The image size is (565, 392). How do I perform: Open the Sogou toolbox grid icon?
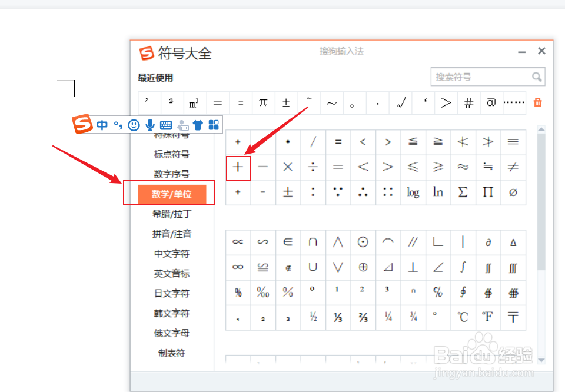click(214, 125)
